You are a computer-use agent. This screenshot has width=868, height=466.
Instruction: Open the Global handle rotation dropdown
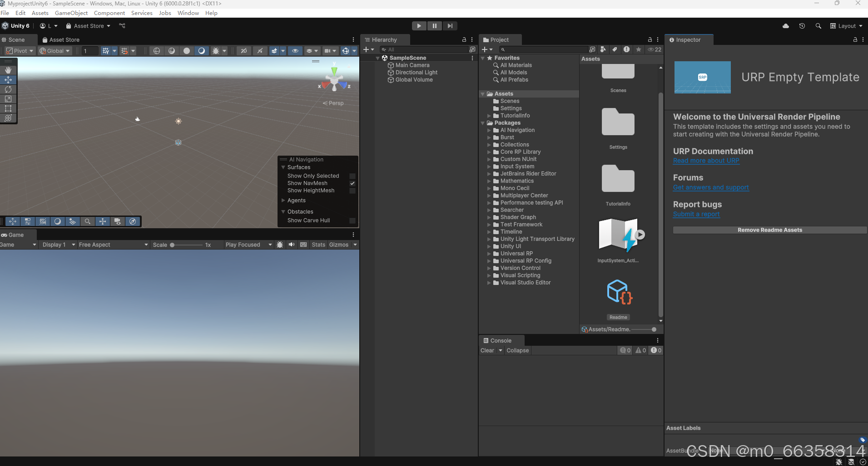tap(55, 51)
